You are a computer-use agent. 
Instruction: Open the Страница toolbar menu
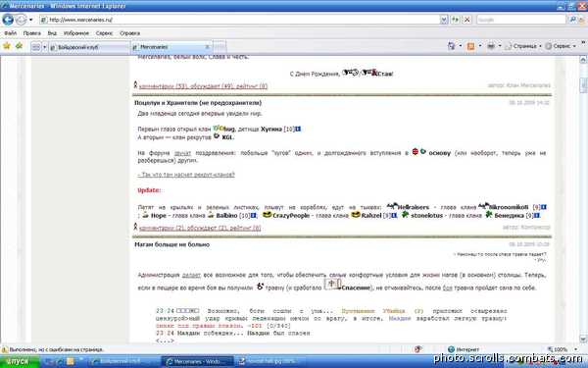[x=523, y=46]
